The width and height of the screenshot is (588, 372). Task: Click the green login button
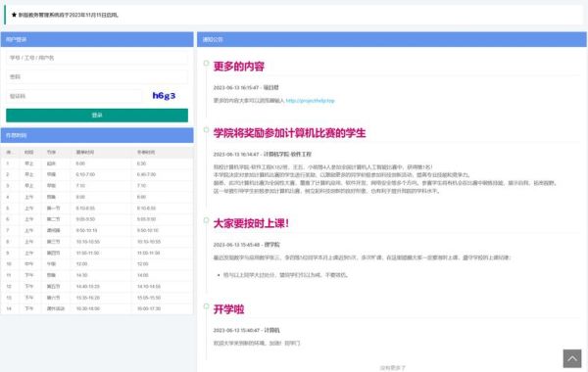click(97, 116)
